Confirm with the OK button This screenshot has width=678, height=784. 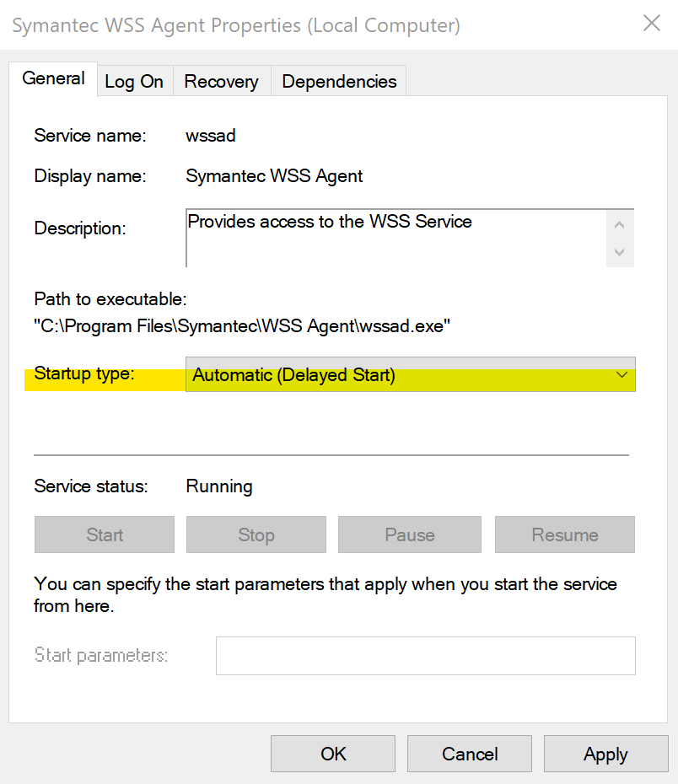tap(333, 754)
